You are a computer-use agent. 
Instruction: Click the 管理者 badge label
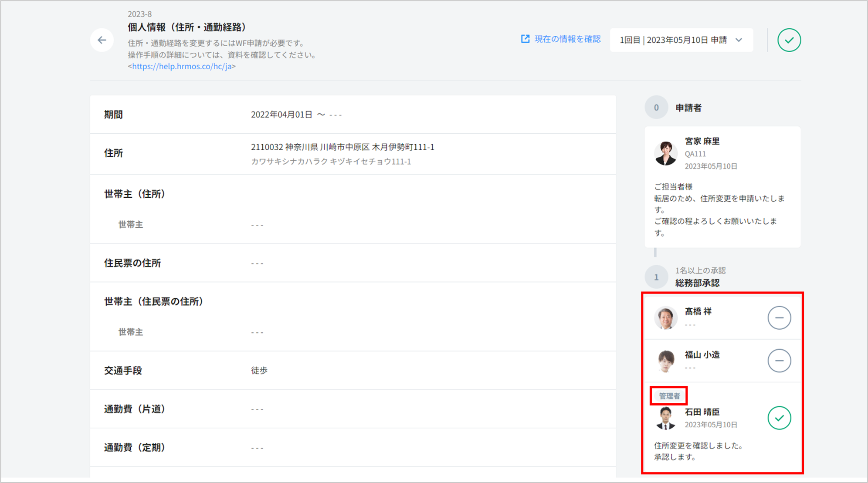coord(669,396)
